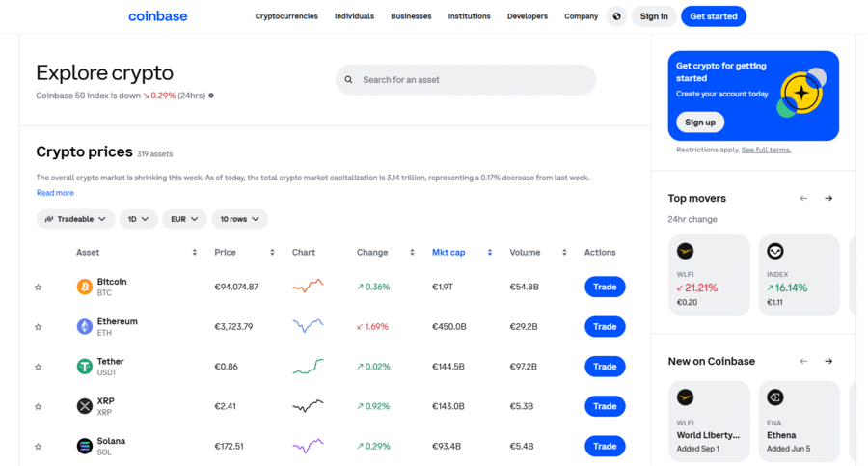Trade Bitcoin with its Trade button
Image resolution: width=868 pixels, height=466 pixels.
pos(605,287)
